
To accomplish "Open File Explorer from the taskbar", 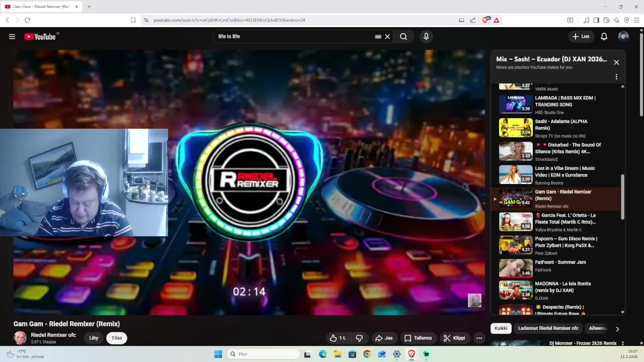I will [337, 354].
